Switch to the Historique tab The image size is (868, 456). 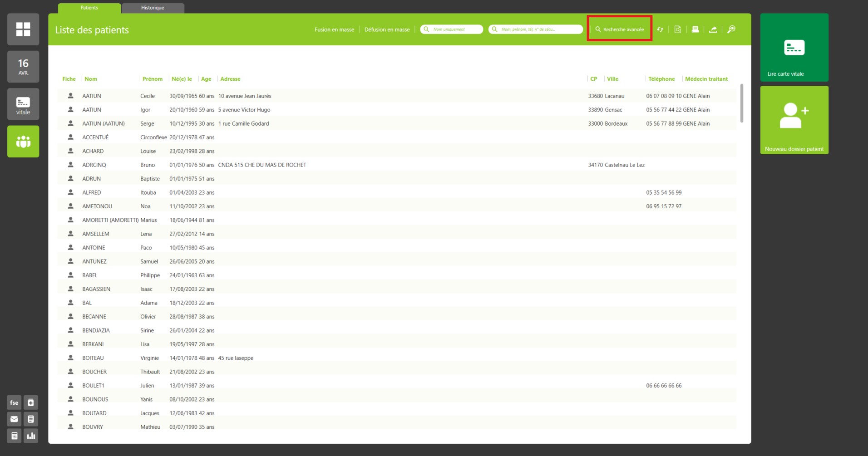click(153, 8)
